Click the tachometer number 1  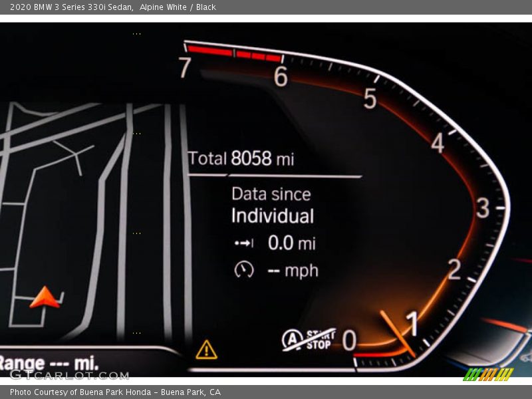pos(412,323)
